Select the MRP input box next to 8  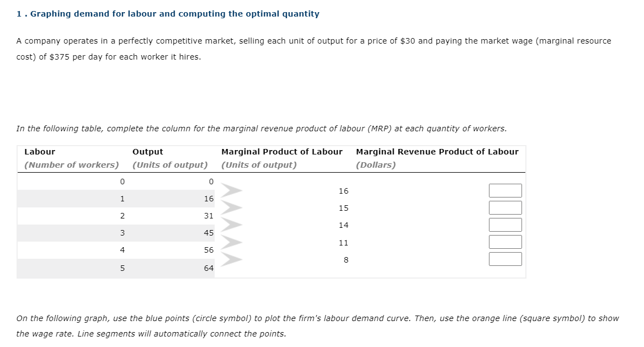pos(504,259)
